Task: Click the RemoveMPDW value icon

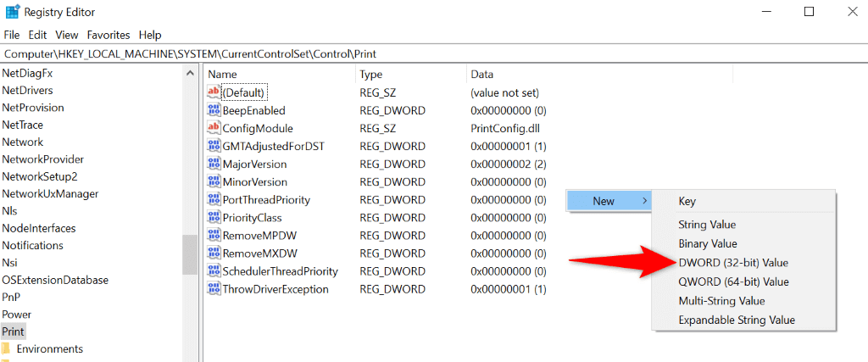Action: pyautogui.click(x=214, y=235)
